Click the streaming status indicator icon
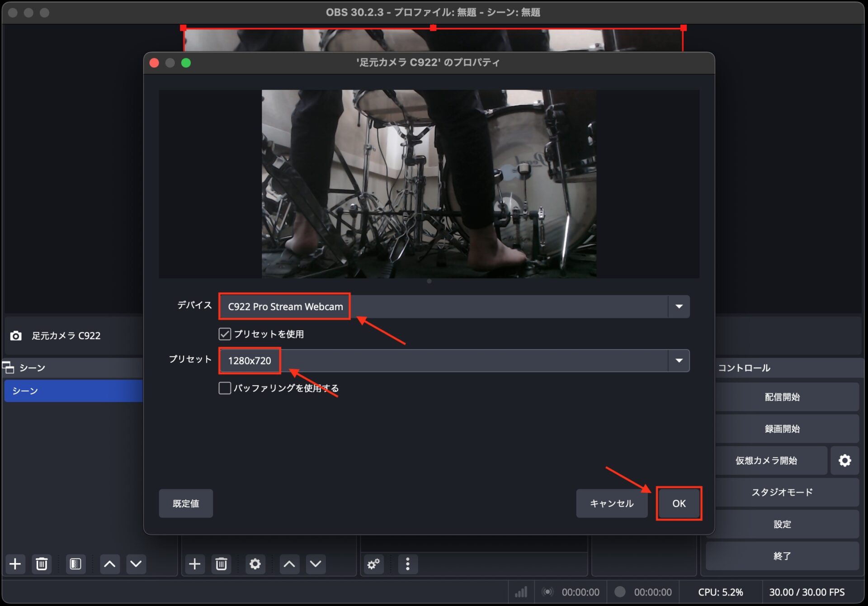Screen dimensions: 868x606 [547, 592]
